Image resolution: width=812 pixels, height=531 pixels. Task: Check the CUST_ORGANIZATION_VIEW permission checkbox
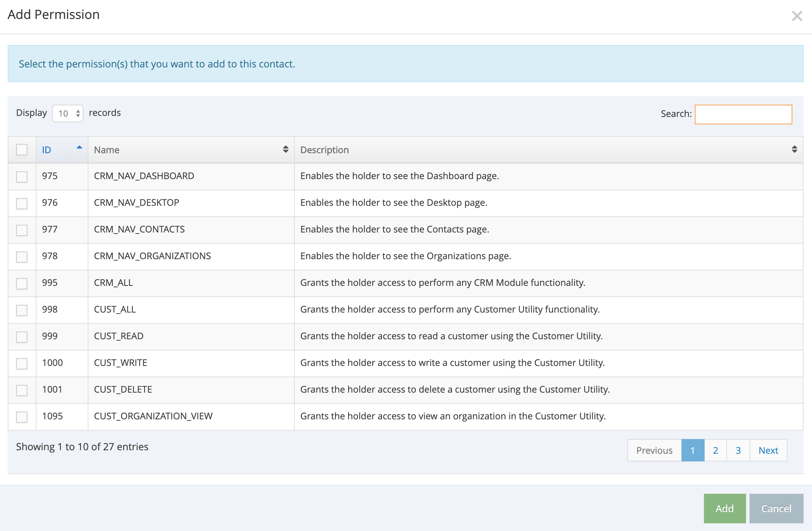click(22, 417)
